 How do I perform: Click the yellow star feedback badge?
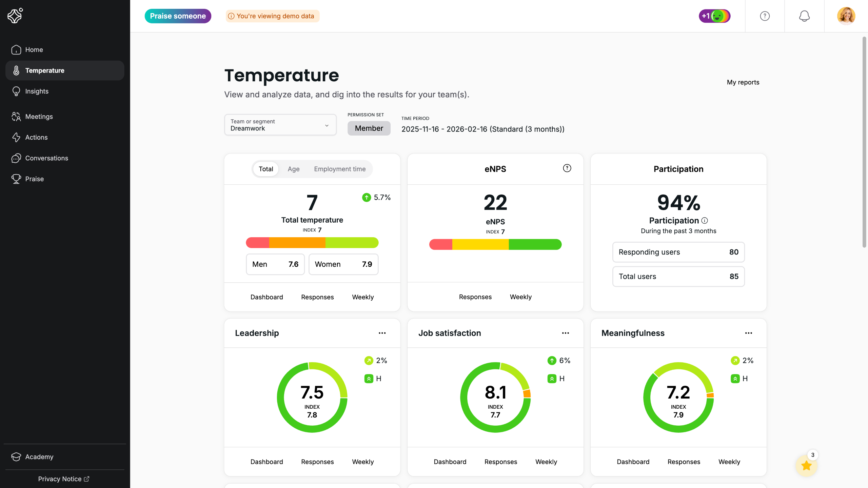point(806,466)
